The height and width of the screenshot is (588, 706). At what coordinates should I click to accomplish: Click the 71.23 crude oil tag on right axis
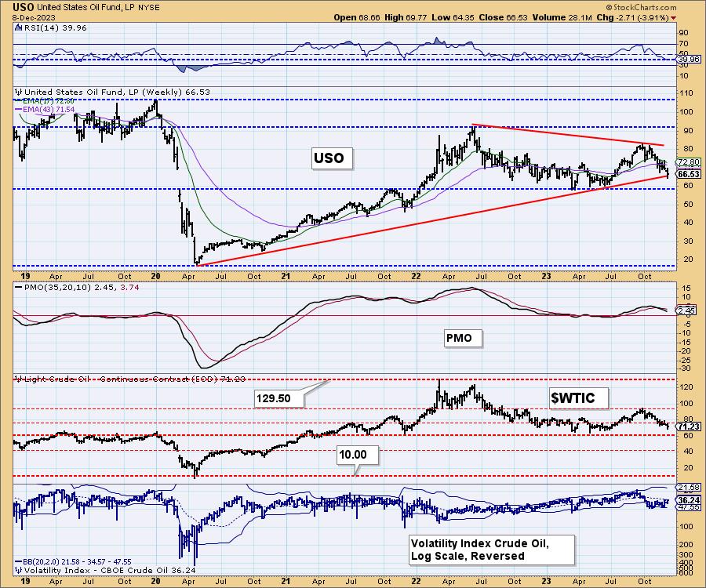coord(689,426)
